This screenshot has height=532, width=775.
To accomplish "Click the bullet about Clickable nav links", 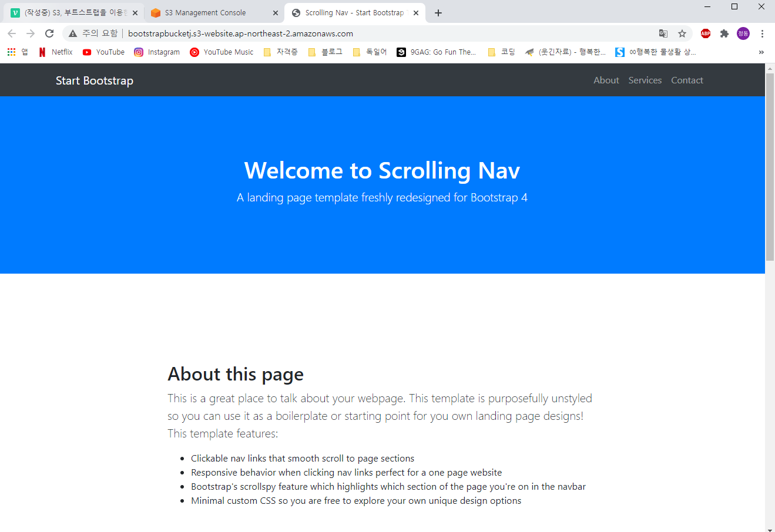I will pos(303,459).
